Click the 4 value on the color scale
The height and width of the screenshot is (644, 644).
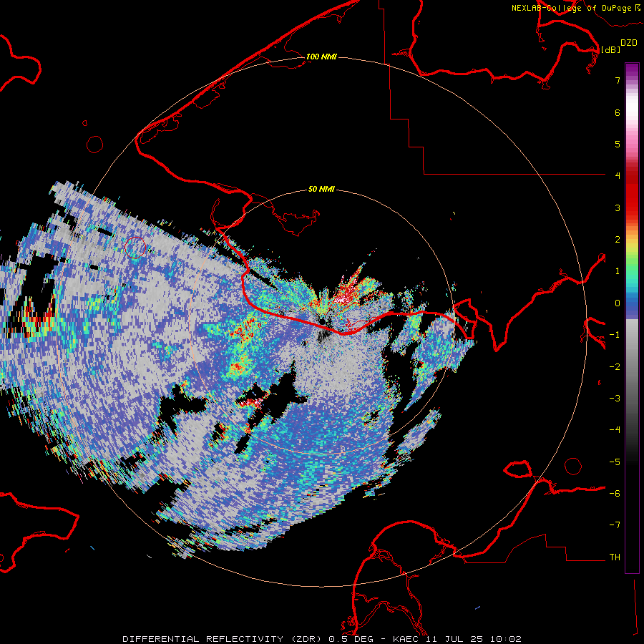coord(617,175)
